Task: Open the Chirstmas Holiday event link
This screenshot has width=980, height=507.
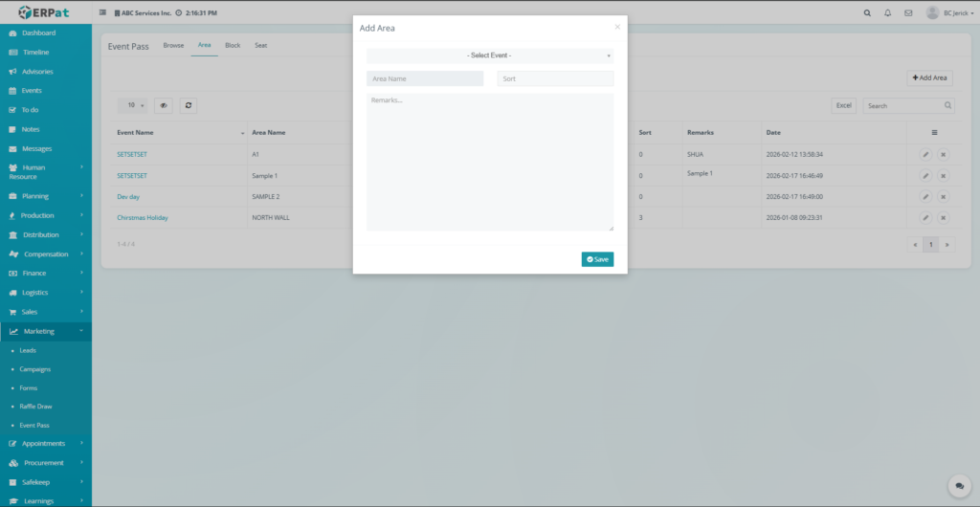Action: 143,218
